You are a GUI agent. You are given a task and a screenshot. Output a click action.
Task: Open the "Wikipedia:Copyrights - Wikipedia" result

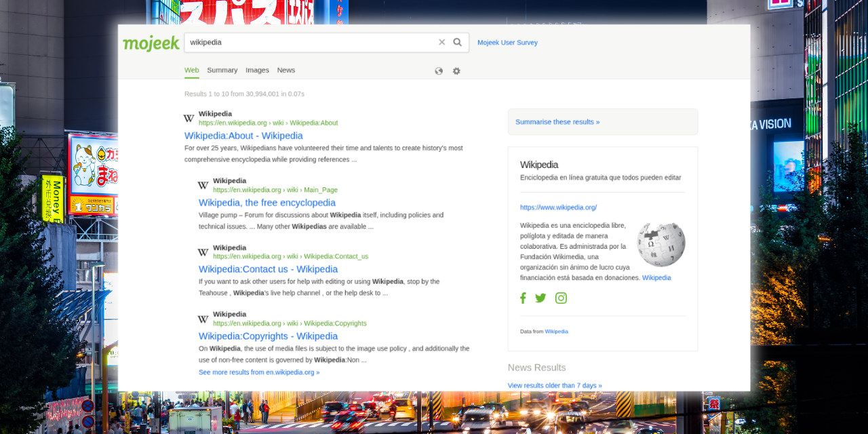(x=268, y=336)
